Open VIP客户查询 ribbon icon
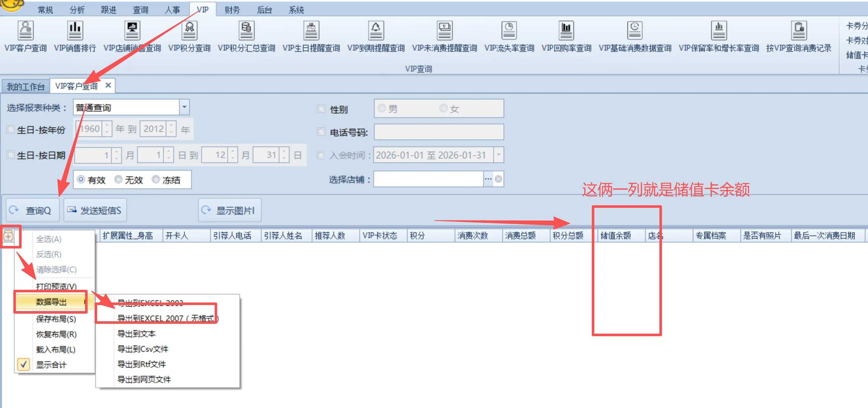 point(26,31)
